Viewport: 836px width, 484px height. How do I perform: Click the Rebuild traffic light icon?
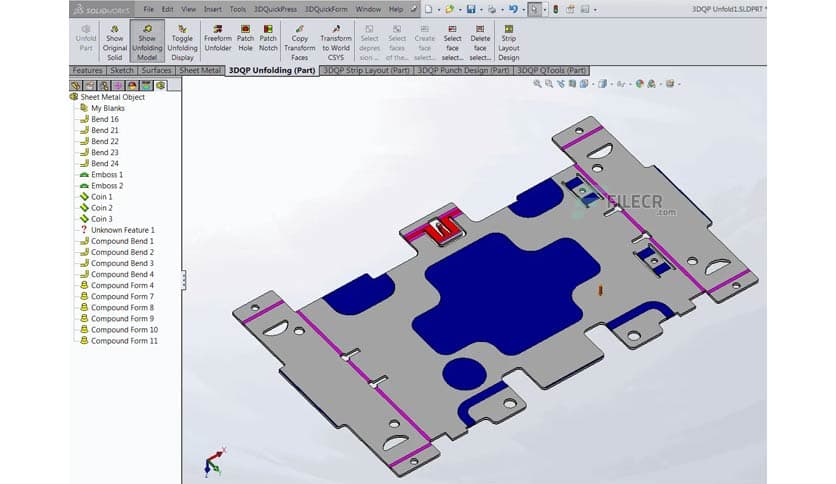pyautogui.click(x=556, y=9)
